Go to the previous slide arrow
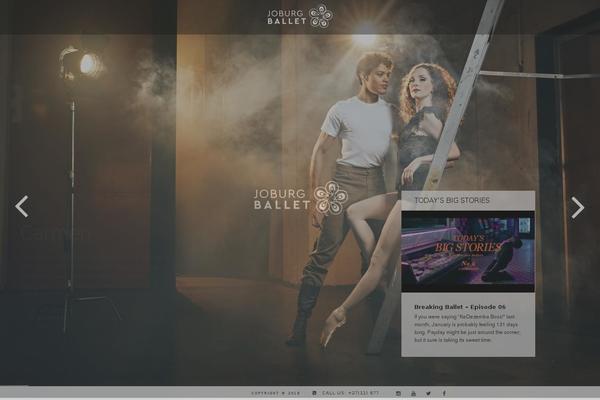This screenshot has height=400, width=600. pos(22,207)
